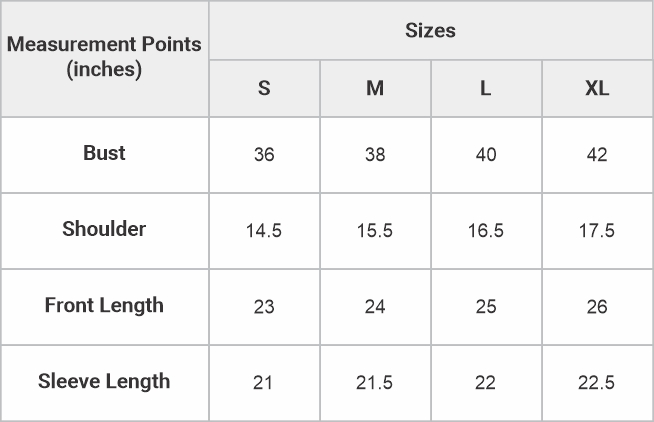
Task: Click the Sleeve Length value 22.5 cell
Action: tap(597, 383)
